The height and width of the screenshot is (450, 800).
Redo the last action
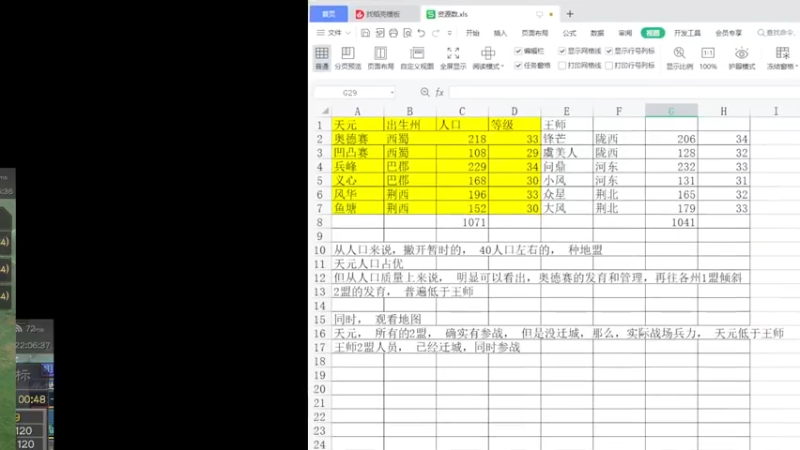coord(435,33)
